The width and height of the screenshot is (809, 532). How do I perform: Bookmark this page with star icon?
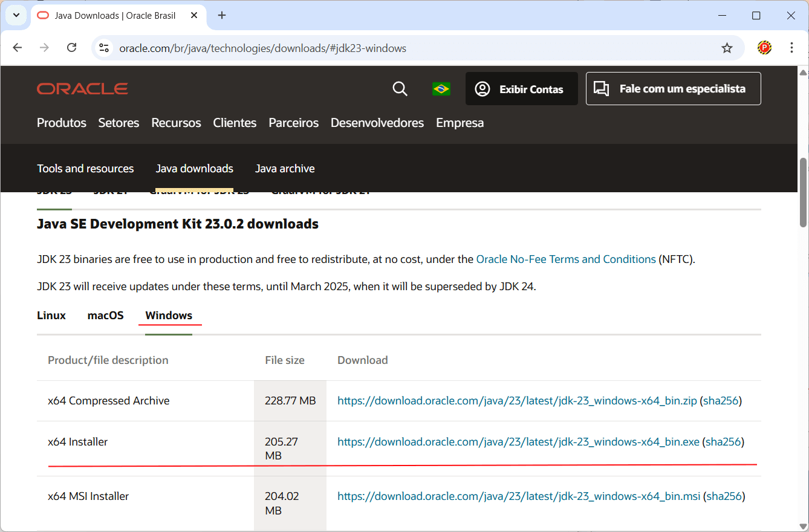tap(727, 48)
